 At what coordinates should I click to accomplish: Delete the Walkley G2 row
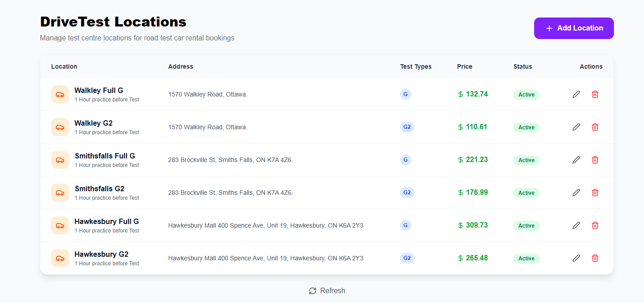click(595, 127)
